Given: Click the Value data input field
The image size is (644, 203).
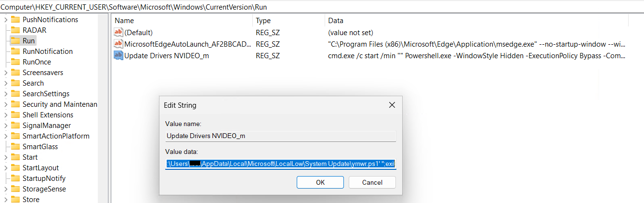Looking at the screenshot, I should click(x=280, y=164).
